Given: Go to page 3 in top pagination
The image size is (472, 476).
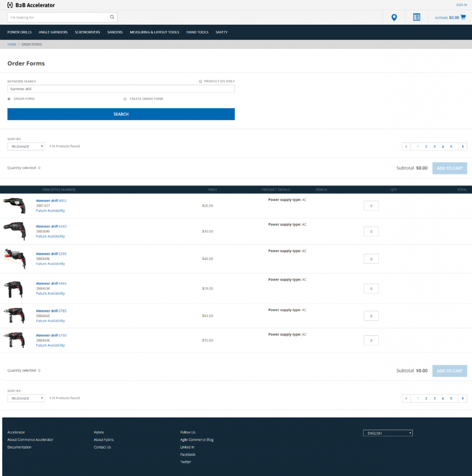Looking at the screenshot, I should [x=434, y=146].
